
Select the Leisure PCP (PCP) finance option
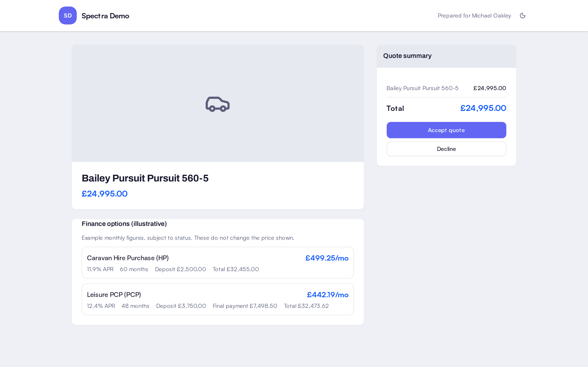coord(217,299)
